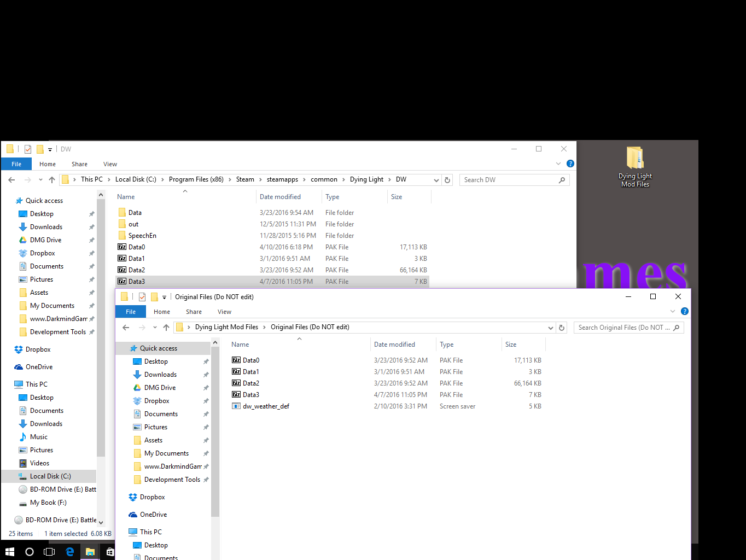Open the Store icon on the taskbar
The image size is (746, 560).
(110, 552)
